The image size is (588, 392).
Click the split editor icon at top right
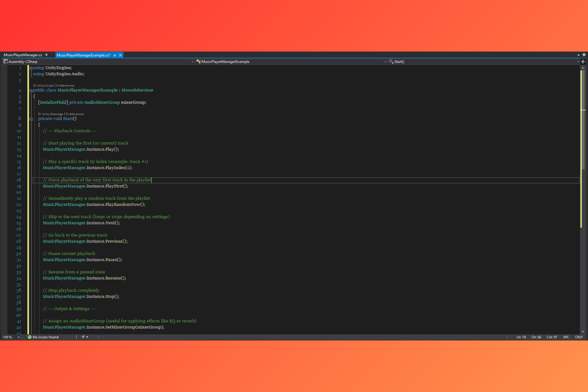click(583, 62)
